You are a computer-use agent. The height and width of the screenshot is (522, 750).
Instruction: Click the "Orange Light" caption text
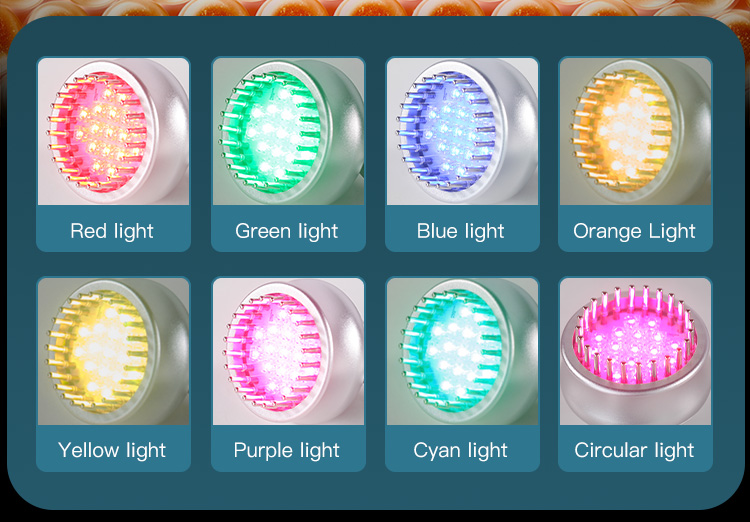(634, 231)
